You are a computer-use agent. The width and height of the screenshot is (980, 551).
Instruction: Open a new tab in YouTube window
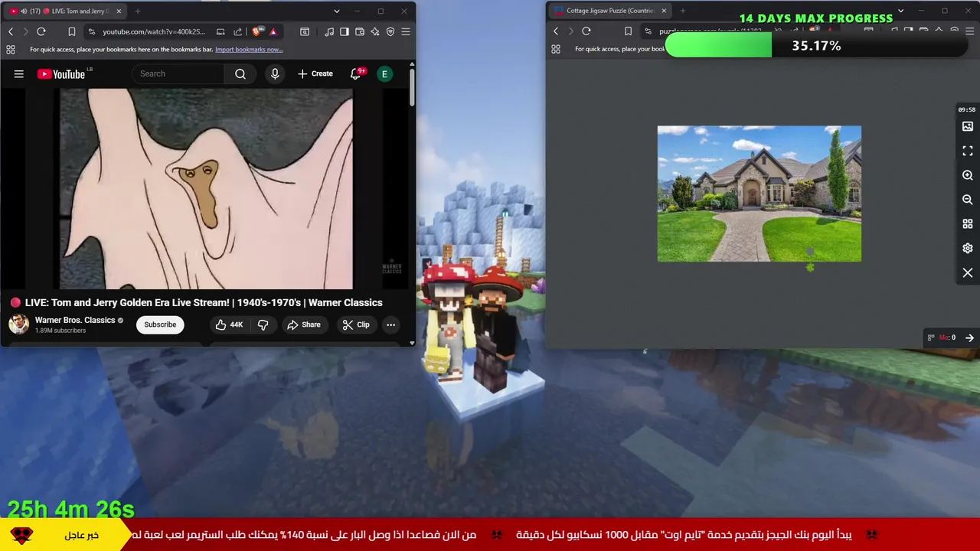click(138, 11)
